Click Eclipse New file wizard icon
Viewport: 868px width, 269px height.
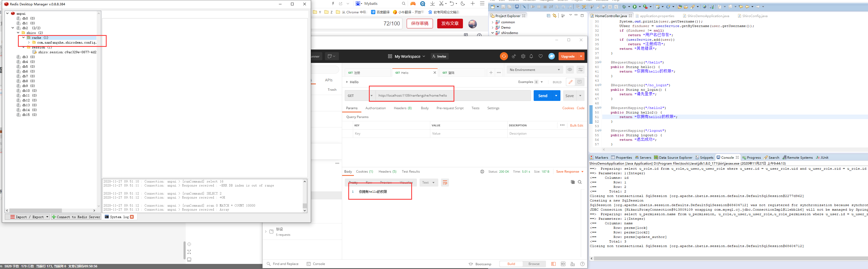[493, 7]
